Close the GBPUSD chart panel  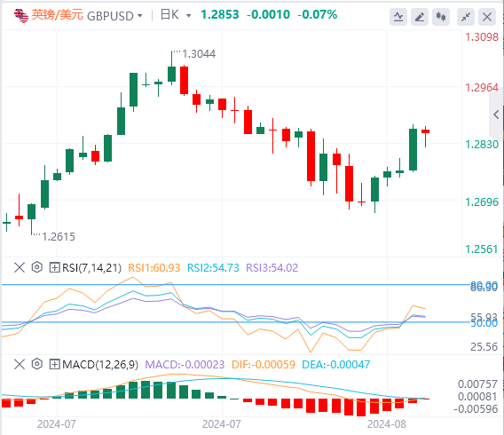click(487, 17)
